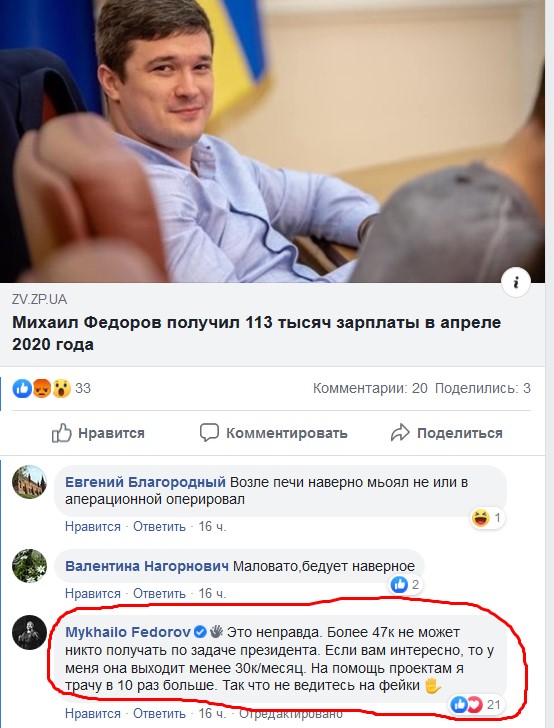554x728 pixels.
Task: Click the verified badge beside Mykhailo Fedorov
Action: tap(200, 632)
